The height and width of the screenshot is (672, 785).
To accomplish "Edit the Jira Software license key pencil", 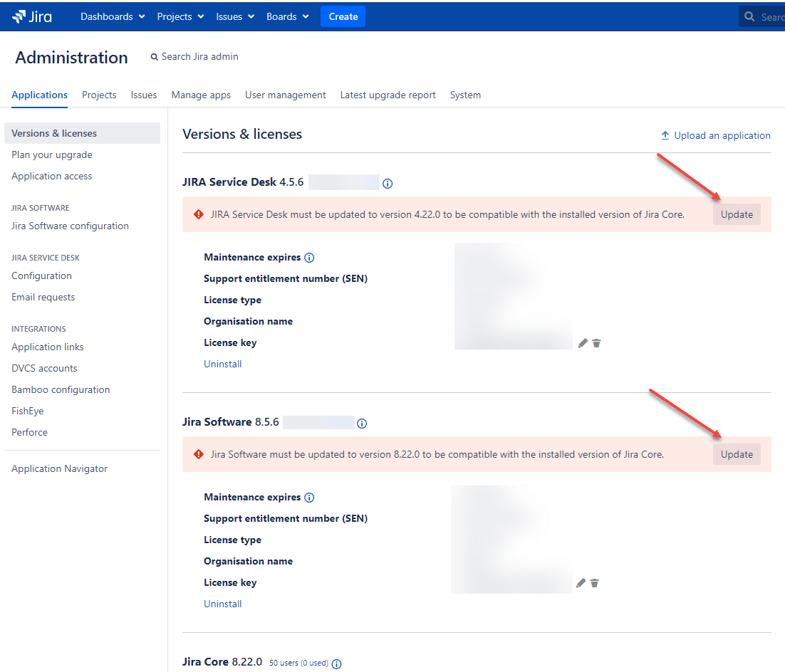I will click(581, 583).
